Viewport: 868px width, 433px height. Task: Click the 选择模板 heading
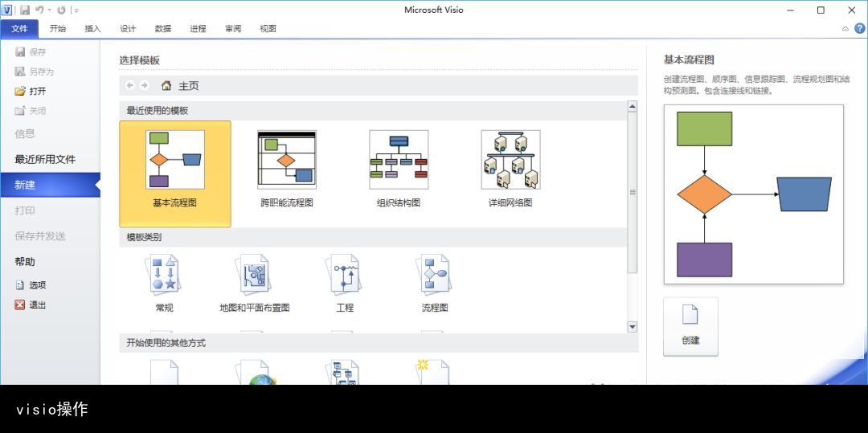pos(140,60)
